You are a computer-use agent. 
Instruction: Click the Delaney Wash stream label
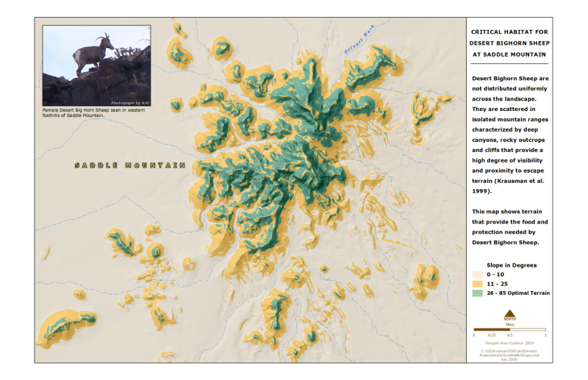[359, 40]
